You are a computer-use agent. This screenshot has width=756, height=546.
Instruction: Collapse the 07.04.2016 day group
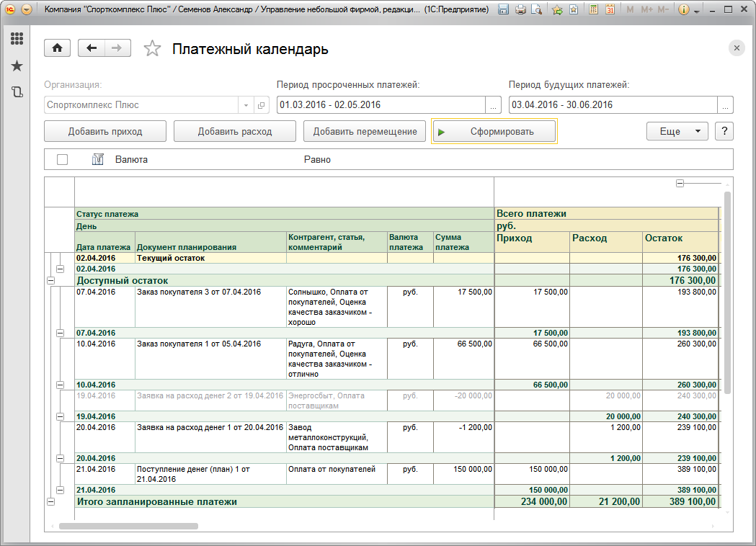(61, 333)
